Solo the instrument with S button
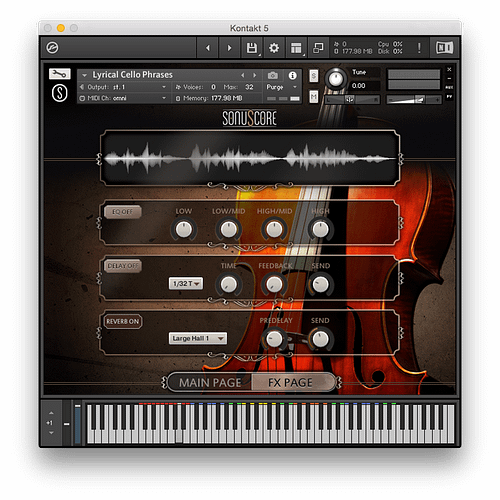 314,76
